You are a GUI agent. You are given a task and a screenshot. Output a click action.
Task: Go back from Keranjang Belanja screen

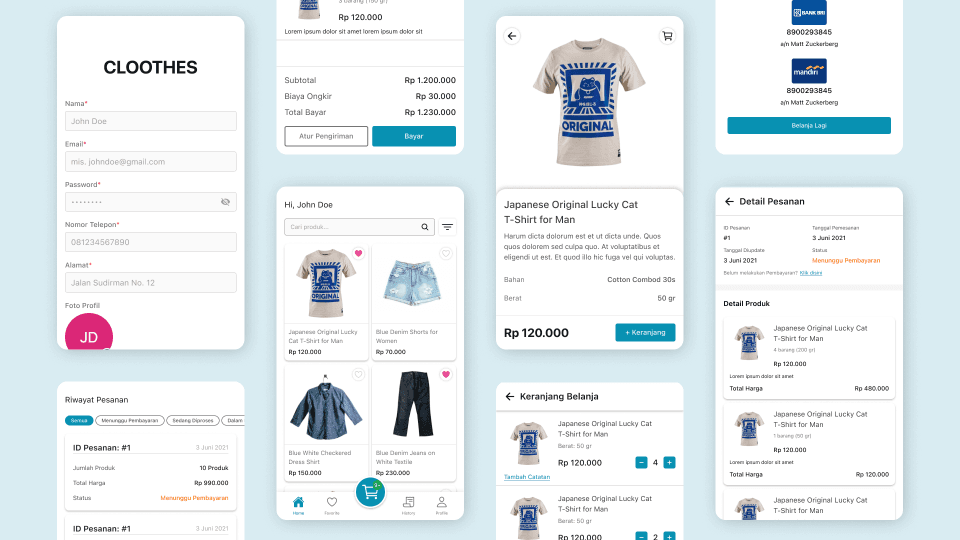(x=509, y=397)
